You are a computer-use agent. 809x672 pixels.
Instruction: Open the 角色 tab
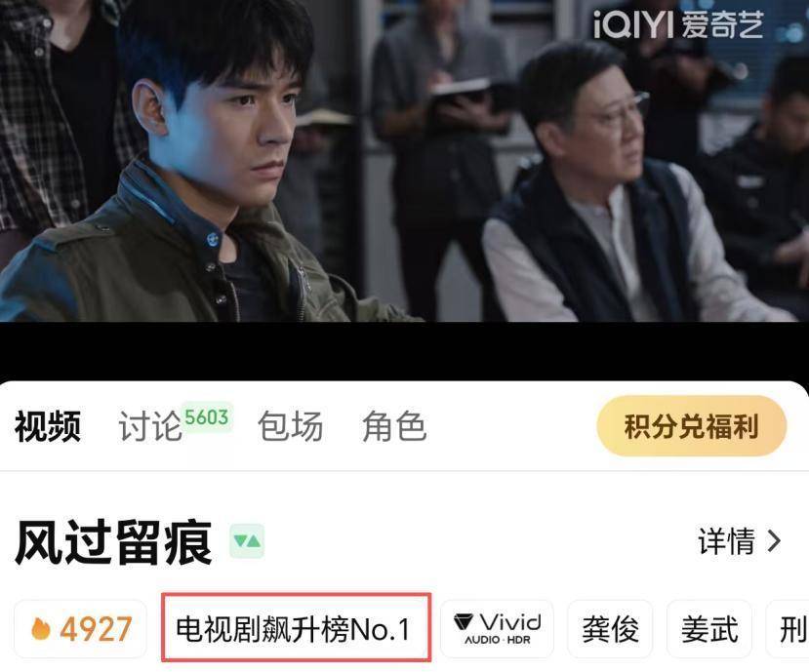394,426
